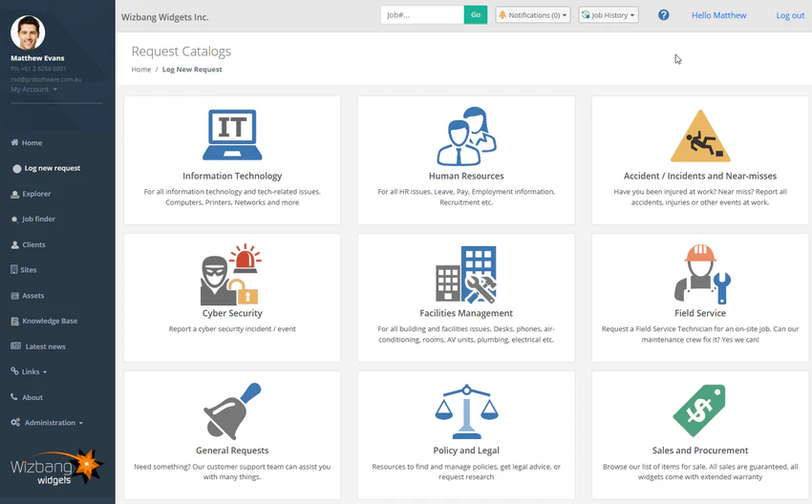This screenshot has width=812, height=504.
Task: Click the Sites building icon in the sidebar
Action: click(14, 269)
